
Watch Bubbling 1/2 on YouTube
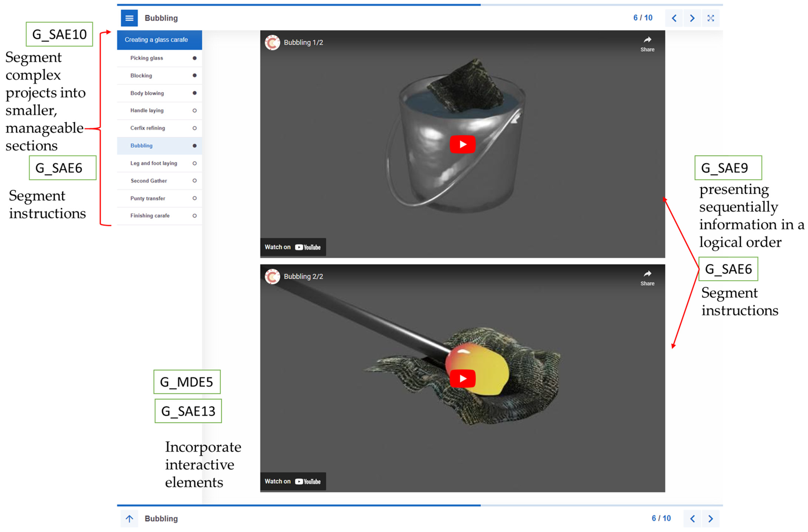tap(293, 247)
